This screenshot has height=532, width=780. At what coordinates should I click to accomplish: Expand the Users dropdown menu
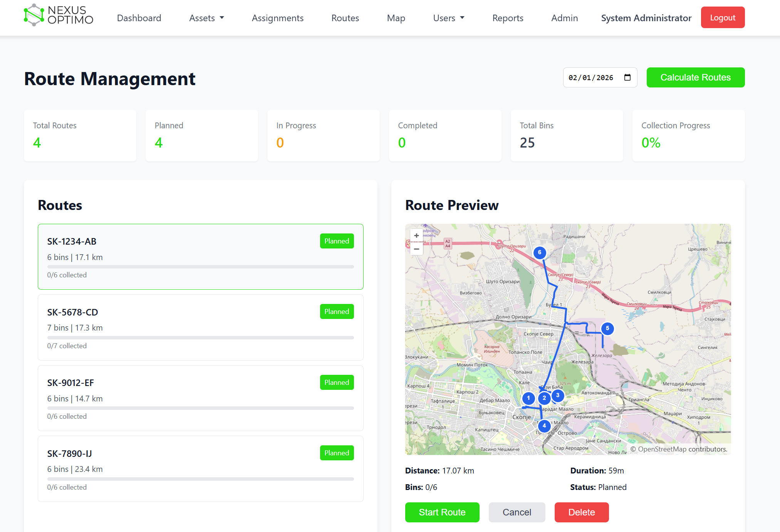pos(449,18)
